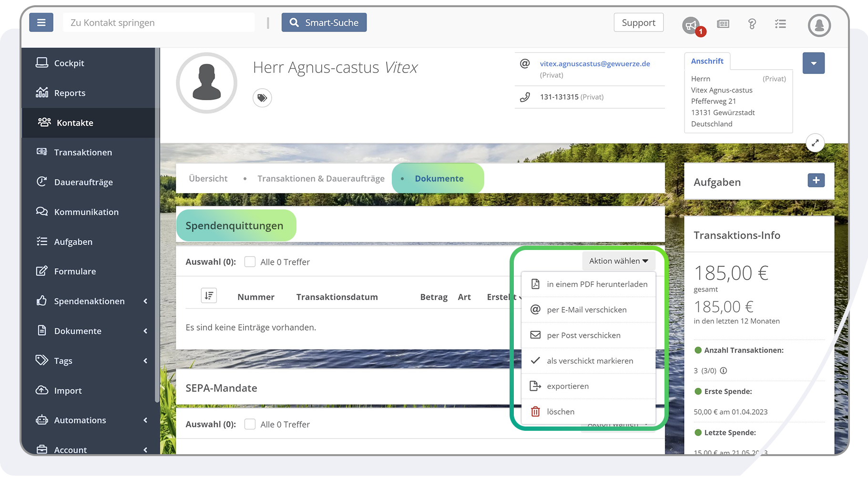Choose 'per Post verschicken'
This screenshot has height=489, width=868.
tap(589, 335)
